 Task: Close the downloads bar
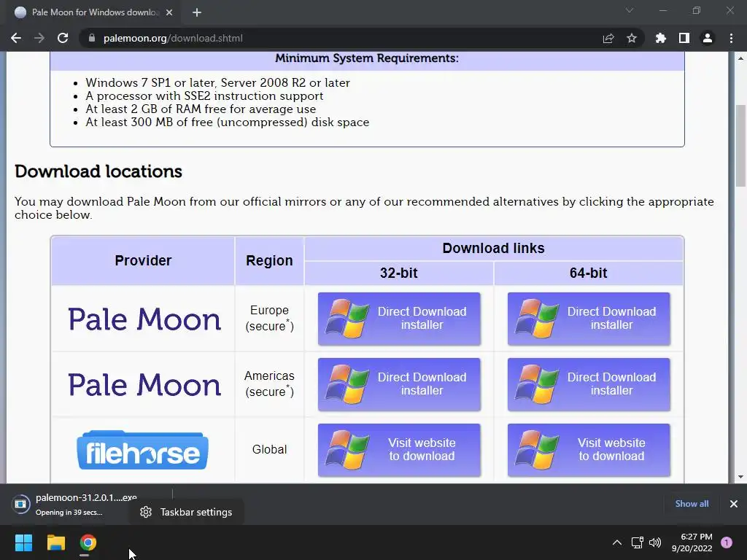click(x=734, y=504)
